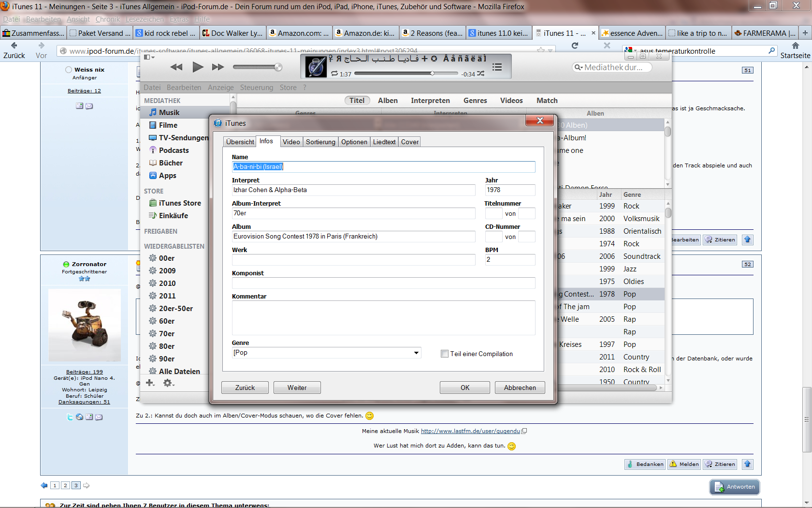Click the up-arrow icon beside Melden and Zitieren
This screenshot has height=508, width=812.
point(748,464)
